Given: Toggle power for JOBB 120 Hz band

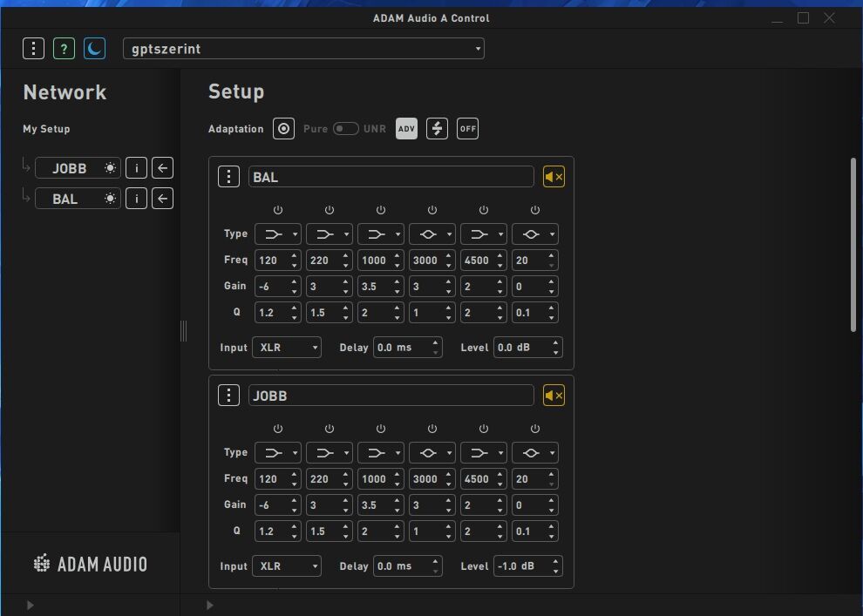Looking at the screenshot, I should tap(277, 429).
